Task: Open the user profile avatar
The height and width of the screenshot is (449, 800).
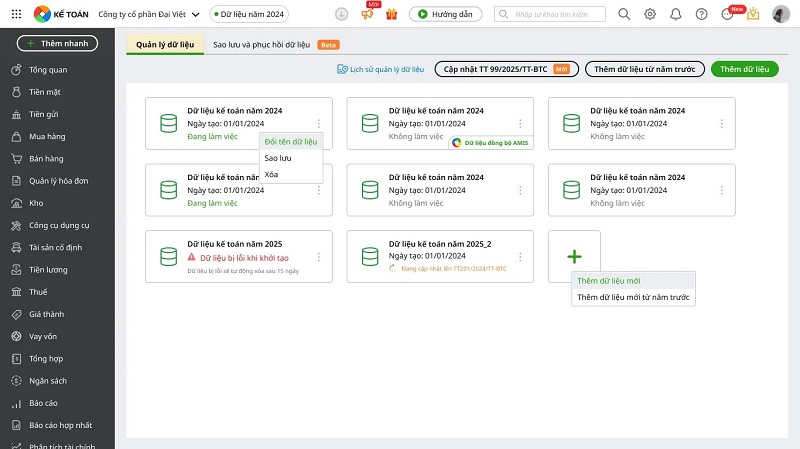Action: click(781, 14)
